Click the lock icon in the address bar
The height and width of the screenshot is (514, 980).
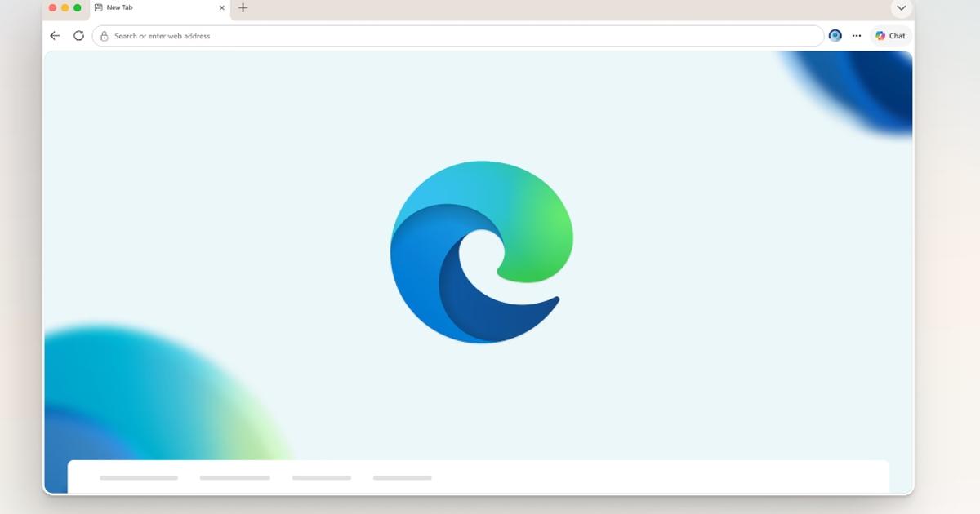coord(104,36)
